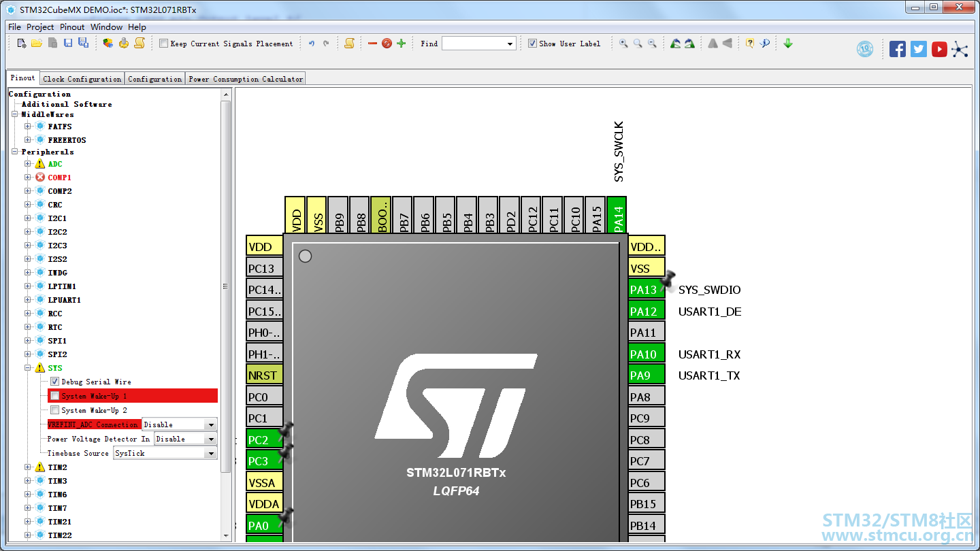The image size is (980, 551).
Task: Click the zoom out magnifier icon
Action: tap(652, 44)
